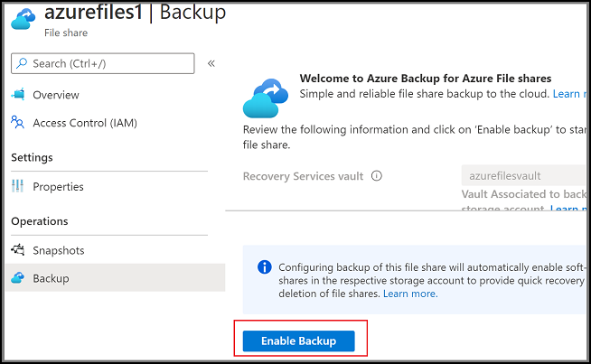Click the Access Control people icon
591x364 pixels.
coord(18,122)
